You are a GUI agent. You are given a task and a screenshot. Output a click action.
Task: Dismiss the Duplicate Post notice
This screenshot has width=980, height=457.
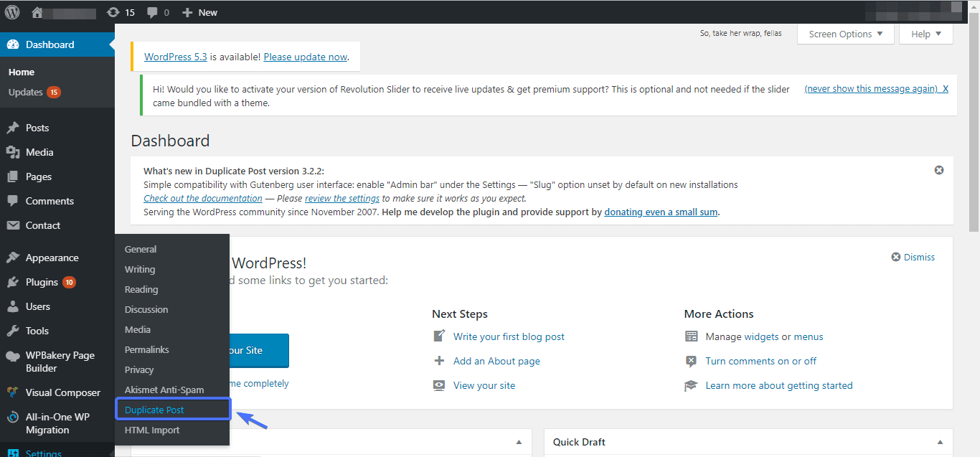[x=939, y=170]
